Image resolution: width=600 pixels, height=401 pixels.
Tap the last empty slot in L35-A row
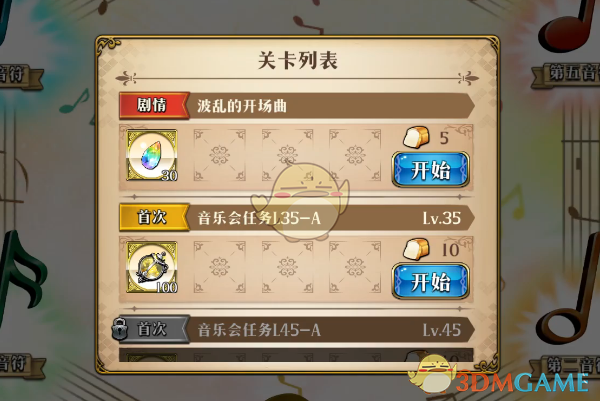coord(355,267)
